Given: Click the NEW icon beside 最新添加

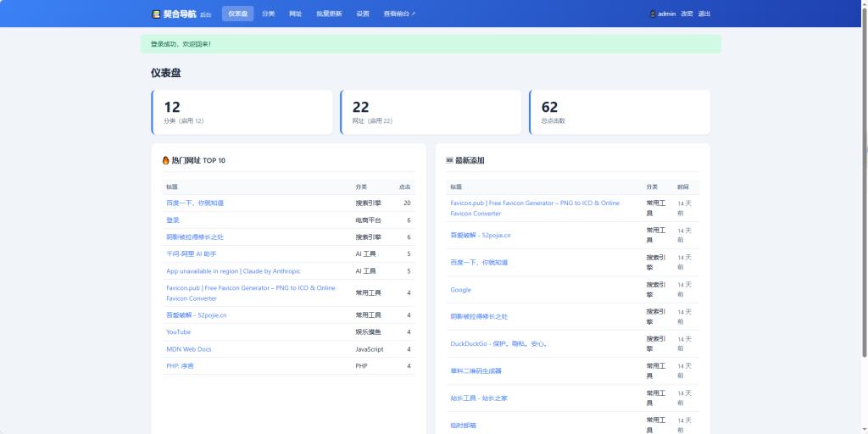Looking at the screenshot, I should [x=449, y=160].
